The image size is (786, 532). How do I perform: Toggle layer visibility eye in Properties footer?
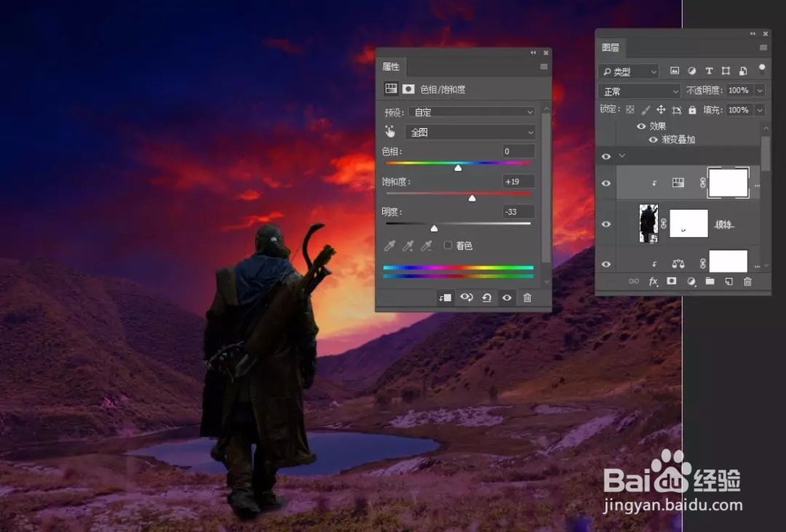click(x=507, y=298)
